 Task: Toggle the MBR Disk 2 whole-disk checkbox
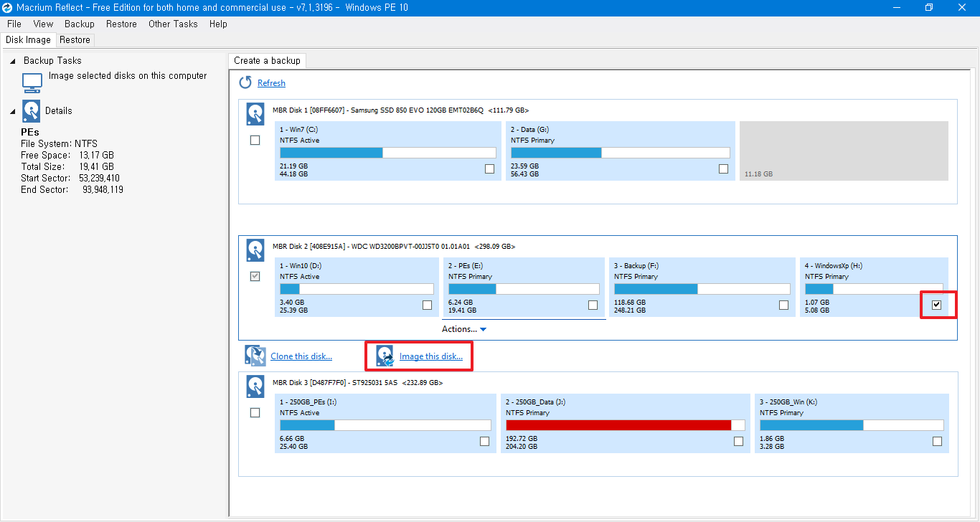[255, 277]
